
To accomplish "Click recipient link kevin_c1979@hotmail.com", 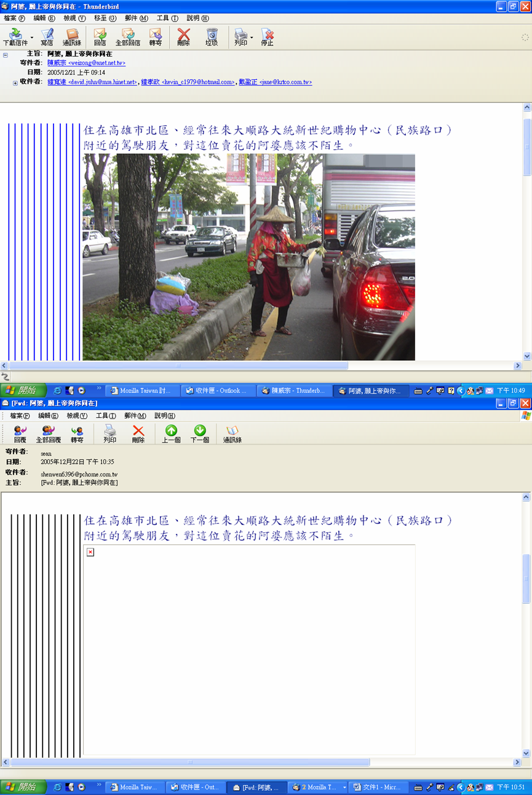I will (x=188, y=82).
